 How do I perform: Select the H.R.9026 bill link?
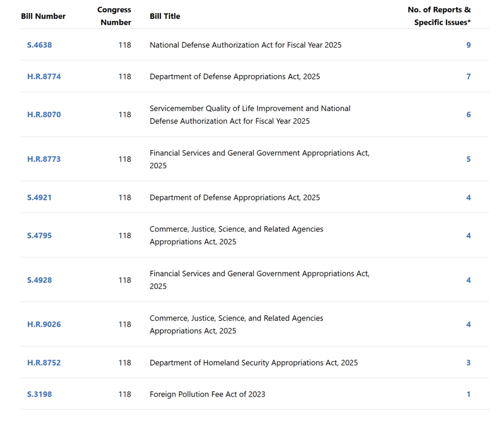44,324
